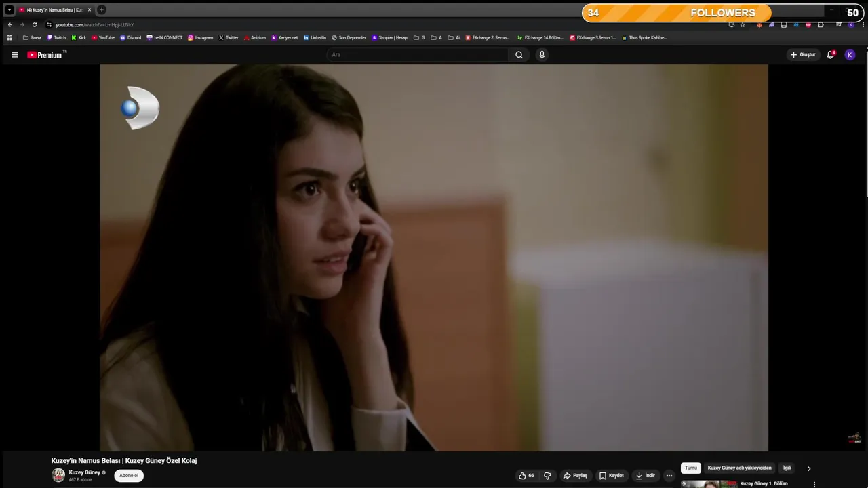Open the EXchange 14.Bölüm bookmark
Screen dimensions: 868x488
coord(540,38)
